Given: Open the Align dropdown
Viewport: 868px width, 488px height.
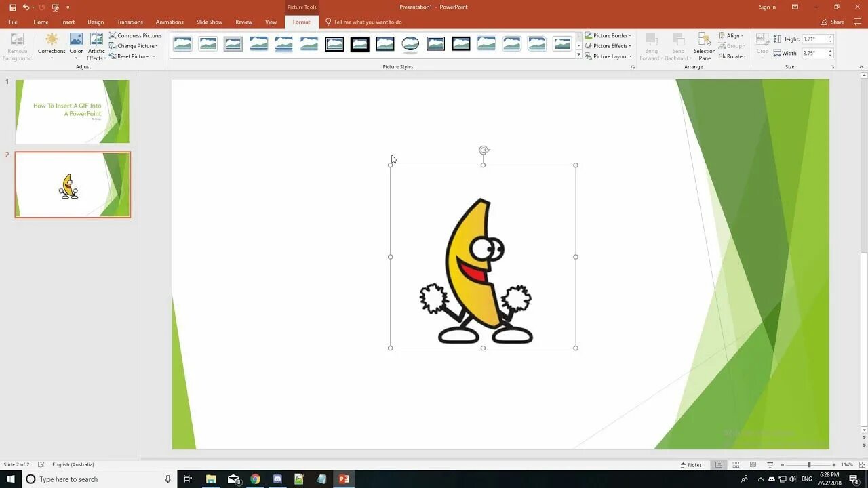Looking at the screenshot, I should point(732,35).
